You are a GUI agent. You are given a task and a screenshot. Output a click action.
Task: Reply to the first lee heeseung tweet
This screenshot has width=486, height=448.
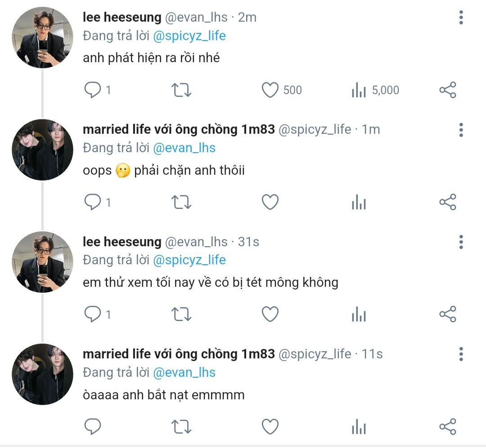tap(93, 90)
